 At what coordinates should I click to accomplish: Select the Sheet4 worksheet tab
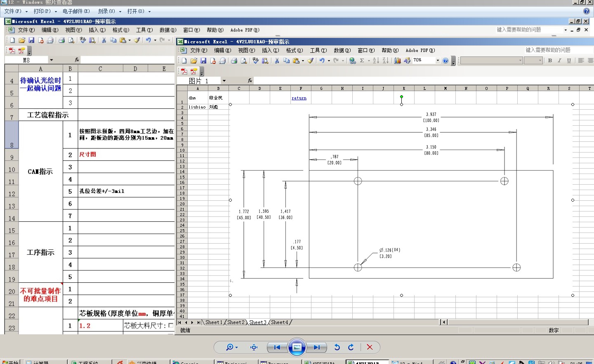pyautogui.click(x=279, y=322)
